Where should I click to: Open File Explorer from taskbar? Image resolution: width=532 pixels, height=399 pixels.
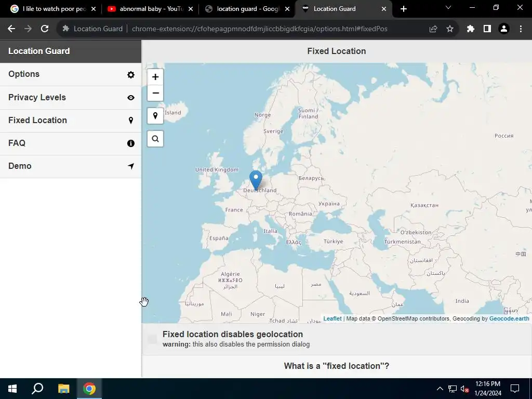(x=63, y=389)
